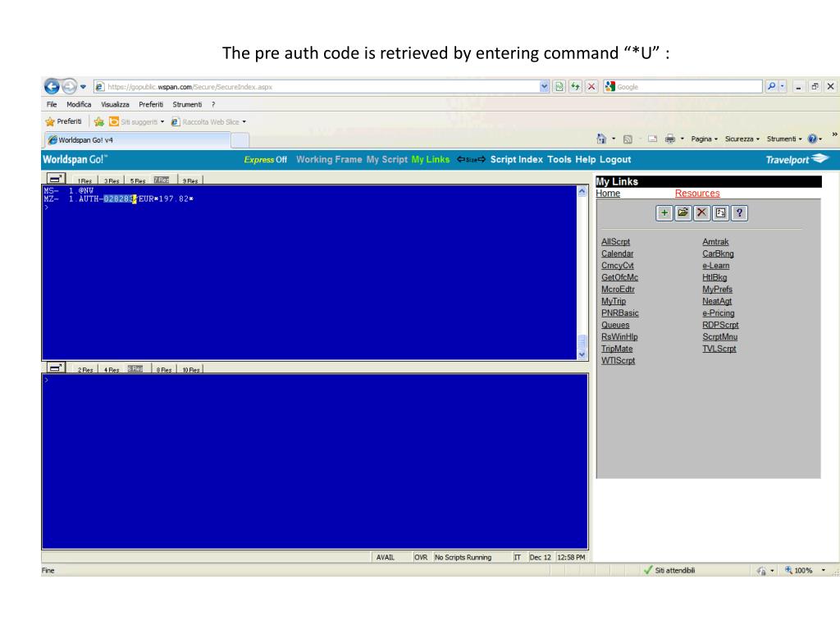Open the search provider dropdown arrow

click(783, 86)
